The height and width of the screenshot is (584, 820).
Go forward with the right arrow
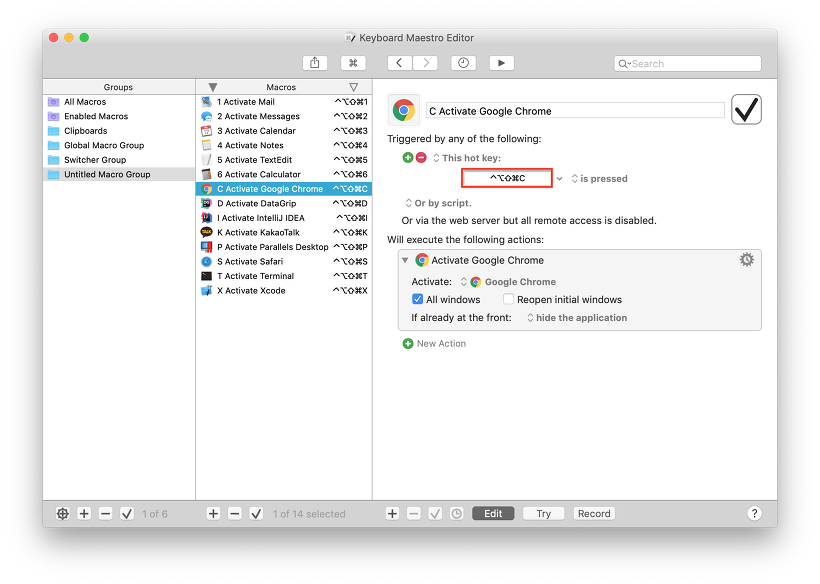pyautogui.click(x=425, y=63)
